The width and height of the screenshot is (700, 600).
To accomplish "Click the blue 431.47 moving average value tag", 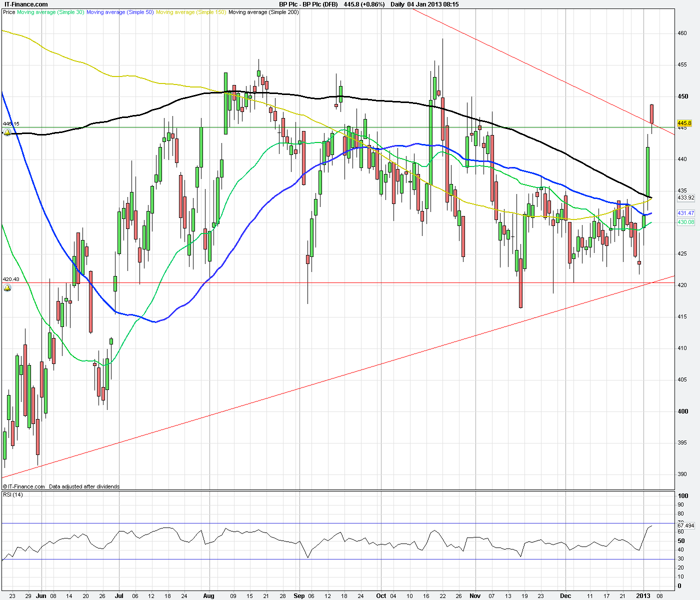I will (685, 213).
